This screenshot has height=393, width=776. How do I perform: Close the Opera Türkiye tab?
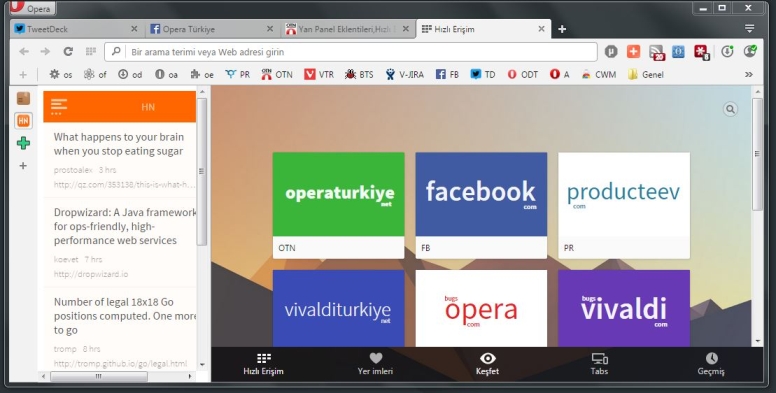click(x=270, y=29)
